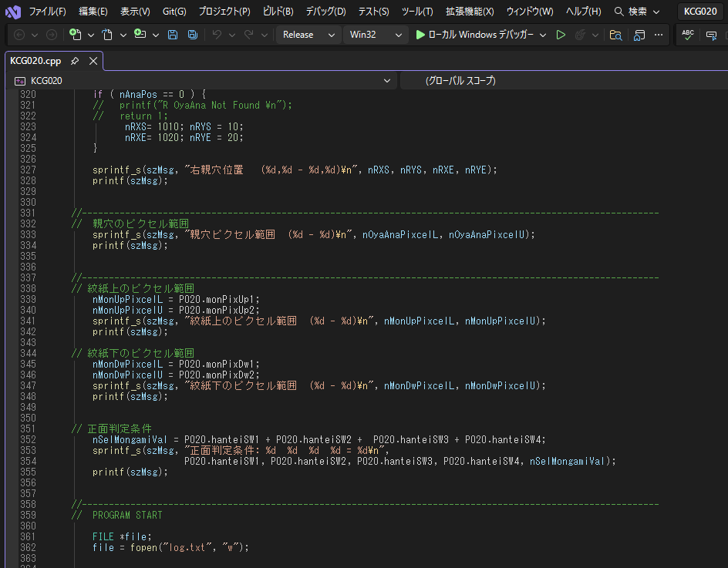Click the Undo arrow icon

pos(217,35)
